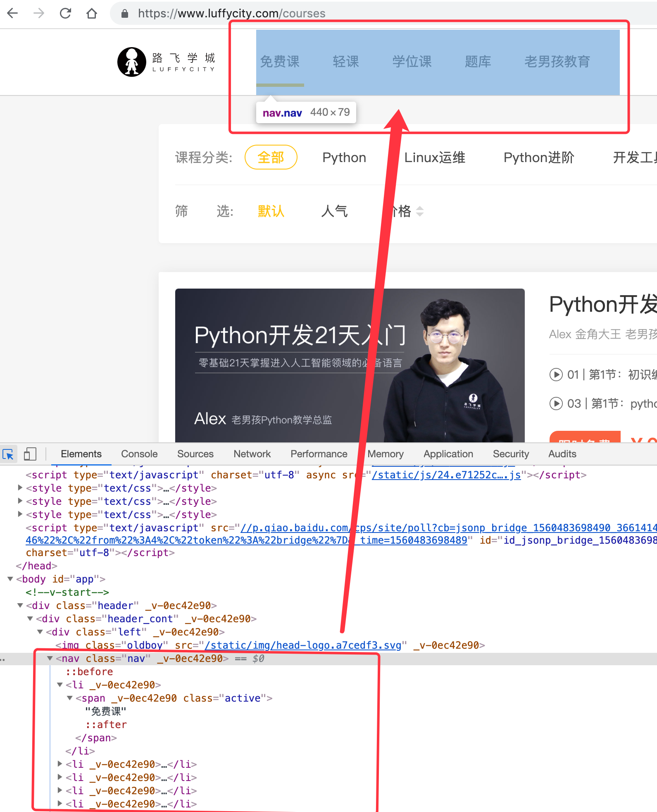Toggle the device toolbar icon
This screenshot has width=657, height=812.
30,454
